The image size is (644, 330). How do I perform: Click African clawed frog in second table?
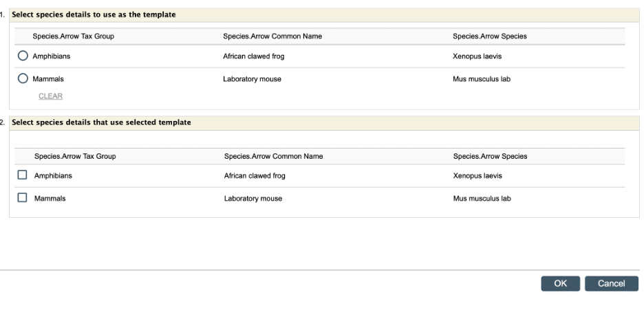coord(255,175)
